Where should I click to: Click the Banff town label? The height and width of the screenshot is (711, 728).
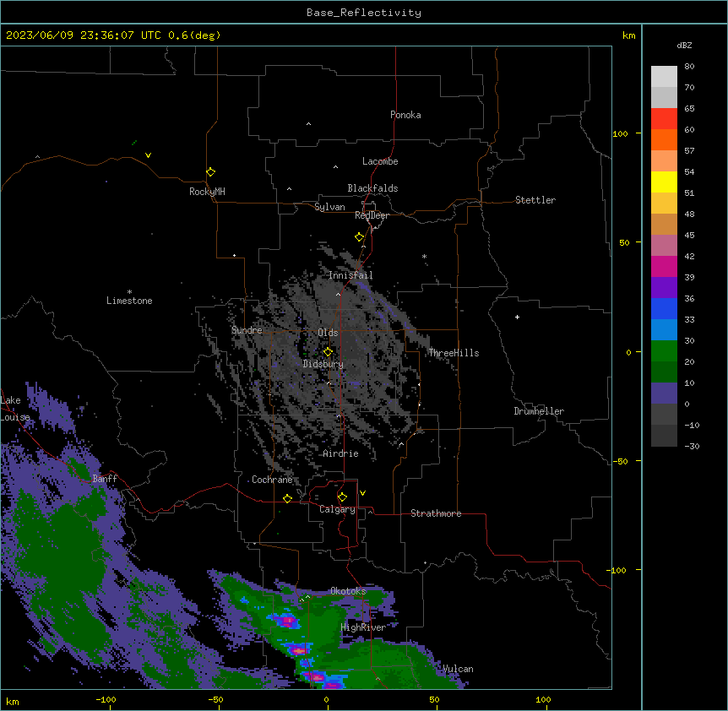tap(105, 479)
